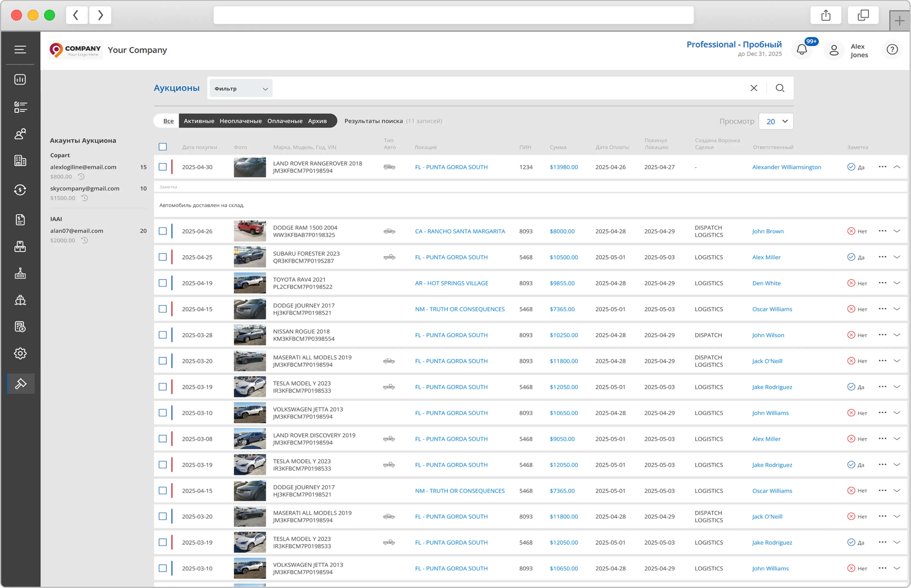Image resolution: width=911 pixels, height=588 pixels.
Task: Open amount $9855.00 link
Action: (562, 283)
